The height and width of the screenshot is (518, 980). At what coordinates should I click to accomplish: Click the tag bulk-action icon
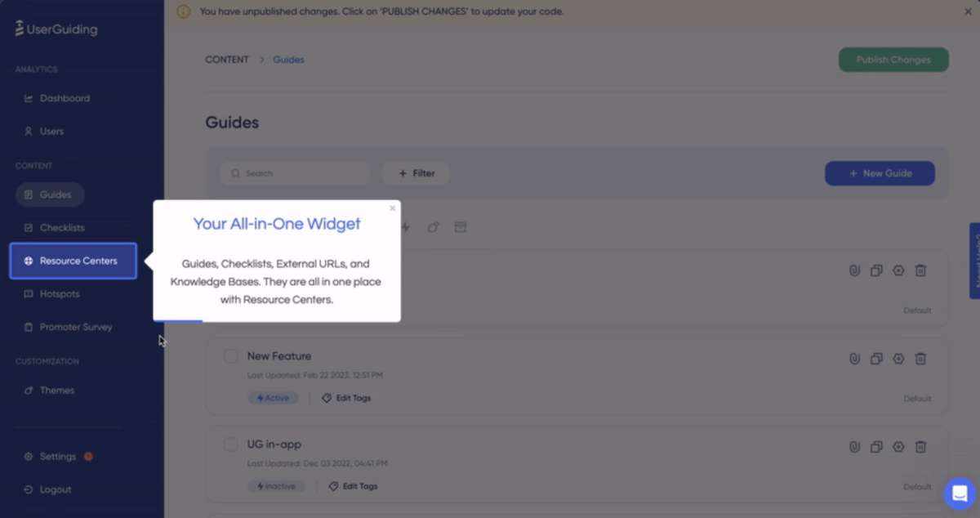tap(433, 227)
